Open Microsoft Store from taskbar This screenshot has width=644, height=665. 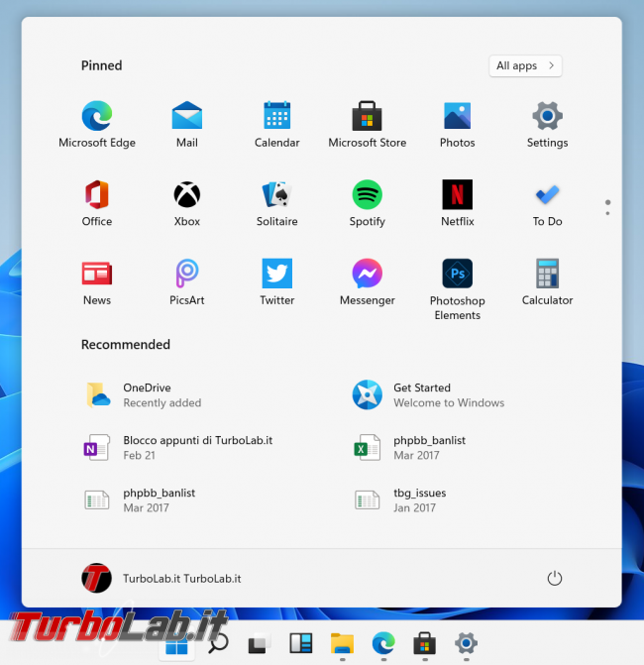(424, 643)
